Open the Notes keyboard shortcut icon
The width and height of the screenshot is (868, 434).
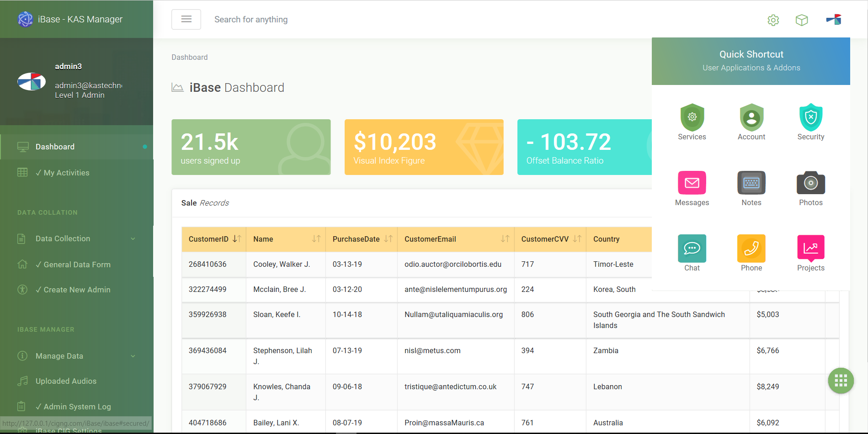click(751, 183)
